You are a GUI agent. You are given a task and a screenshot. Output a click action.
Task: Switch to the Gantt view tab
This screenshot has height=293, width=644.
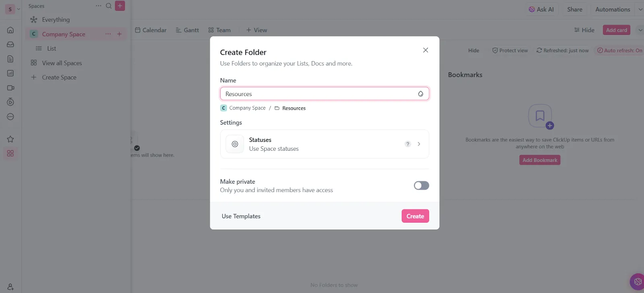(187, 30)
